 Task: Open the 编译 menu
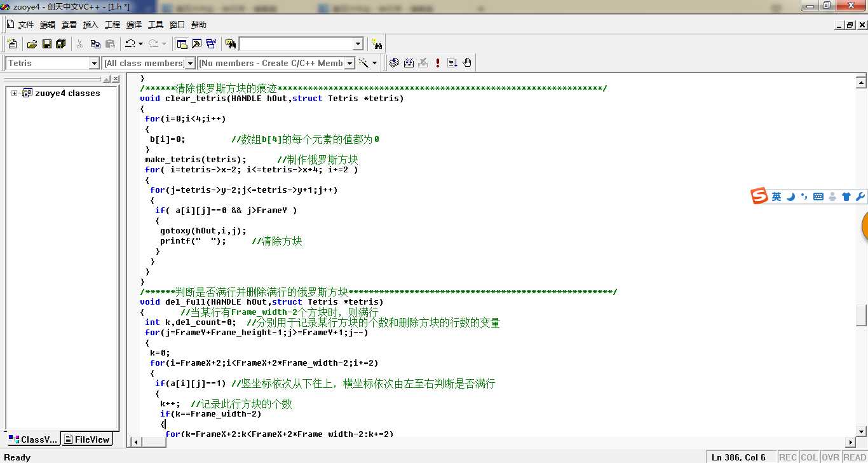click(x=133, y=24)
